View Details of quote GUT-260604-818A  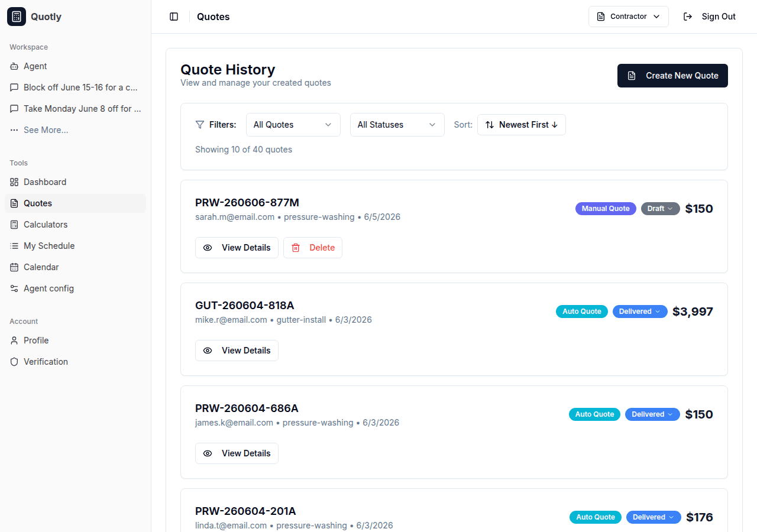(237, 351)
